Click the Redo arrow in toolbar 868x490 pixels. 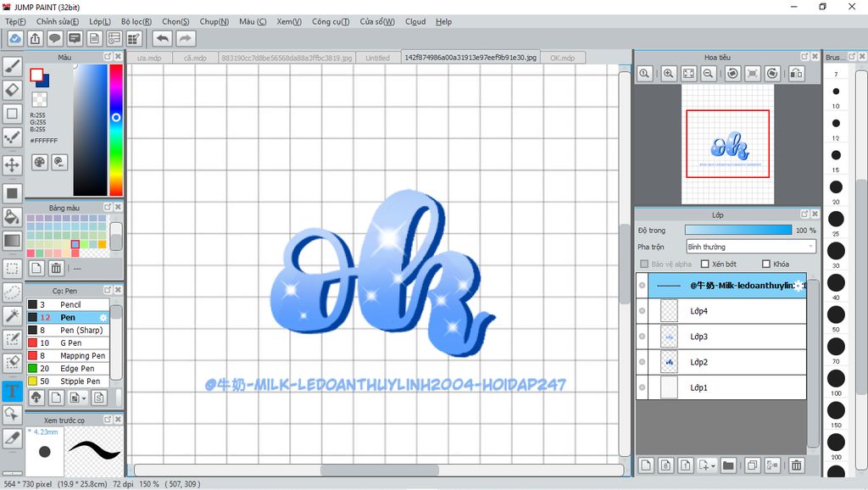tap(186, 38)
